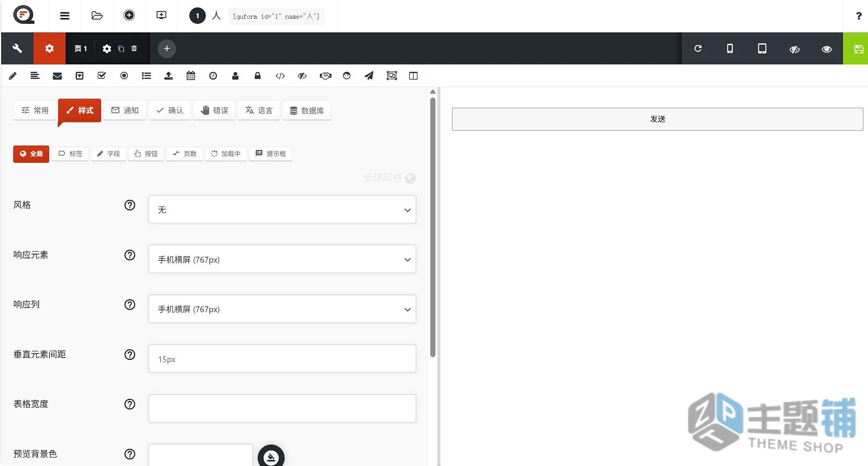
Task: Select the 按钮 style sub-tab
Action: click(x=146, y=154)
